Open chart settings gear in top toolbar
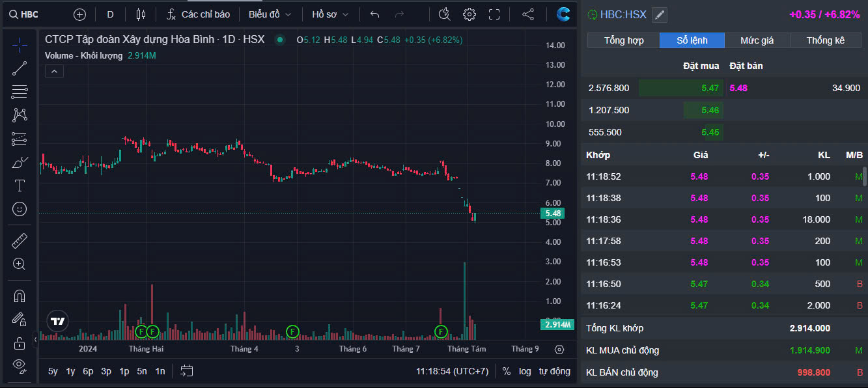The width and height of the screenshot is (868, 388). point(469,14)
